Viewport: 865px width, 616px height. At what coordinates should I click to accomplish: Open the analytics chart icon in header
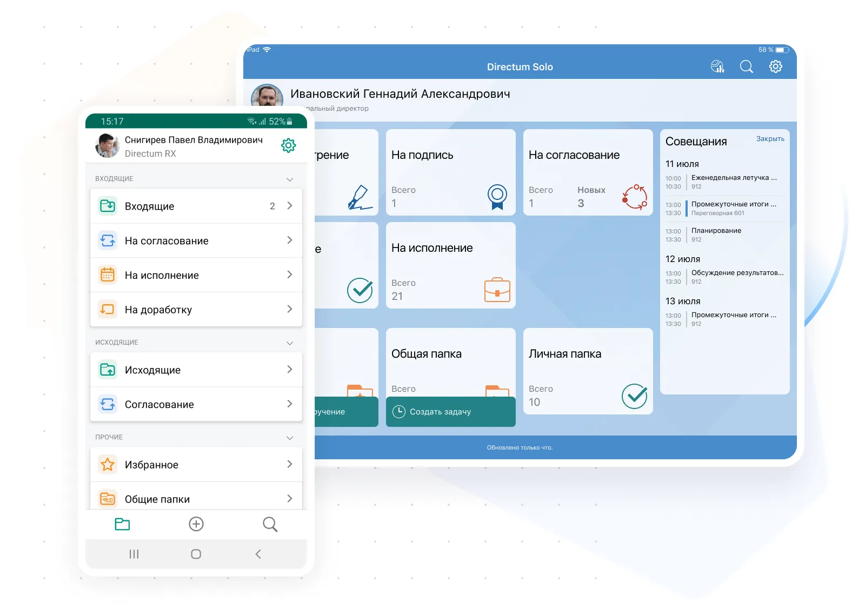[x=717, y=66]
